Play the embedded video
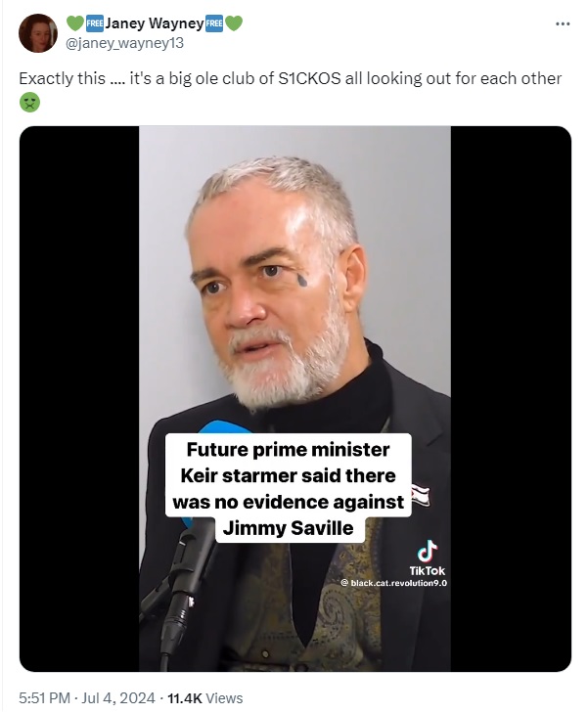 tap(294, 398)
